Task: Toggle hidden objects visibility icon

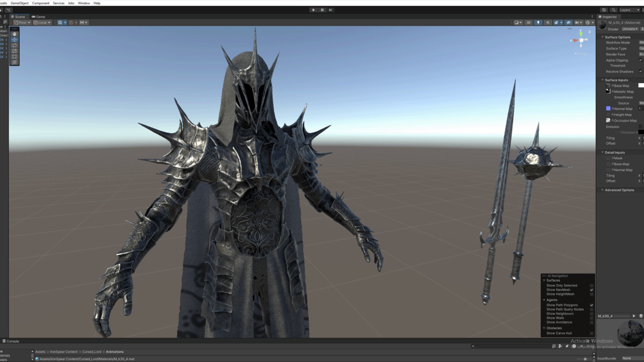Action: [568, 23]
